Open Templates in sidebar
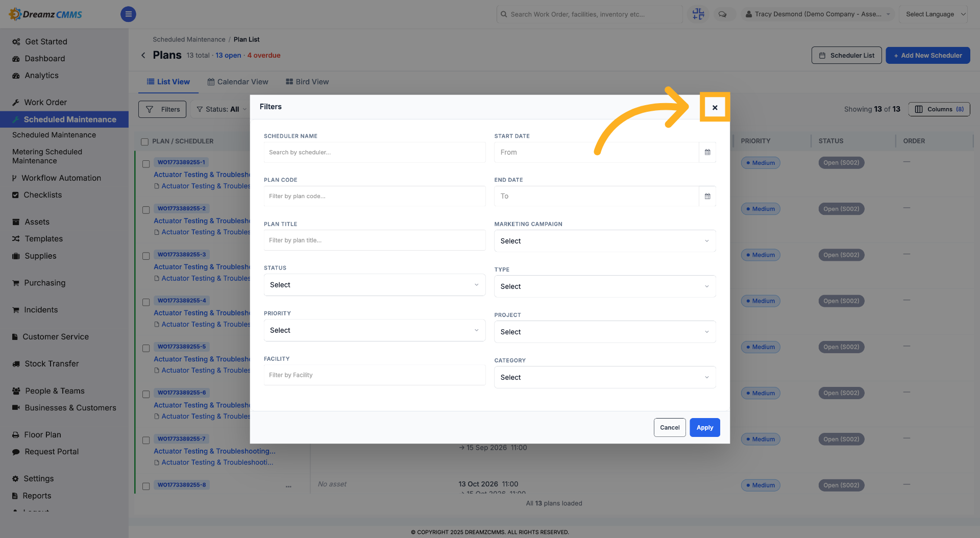 [x=44, y=238]
